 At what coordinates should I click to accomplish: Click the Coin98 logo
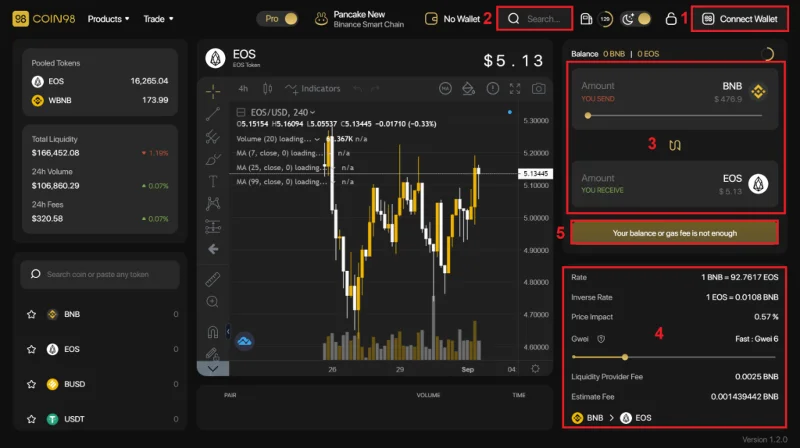click(43, 19)
